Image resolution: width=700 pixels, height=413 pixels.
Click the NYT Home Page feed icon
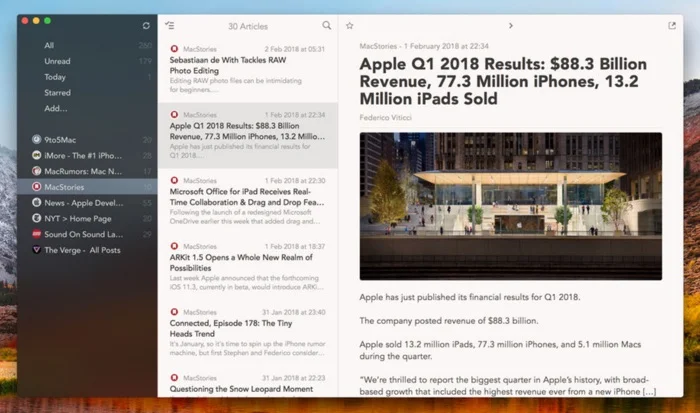(37, 218)
